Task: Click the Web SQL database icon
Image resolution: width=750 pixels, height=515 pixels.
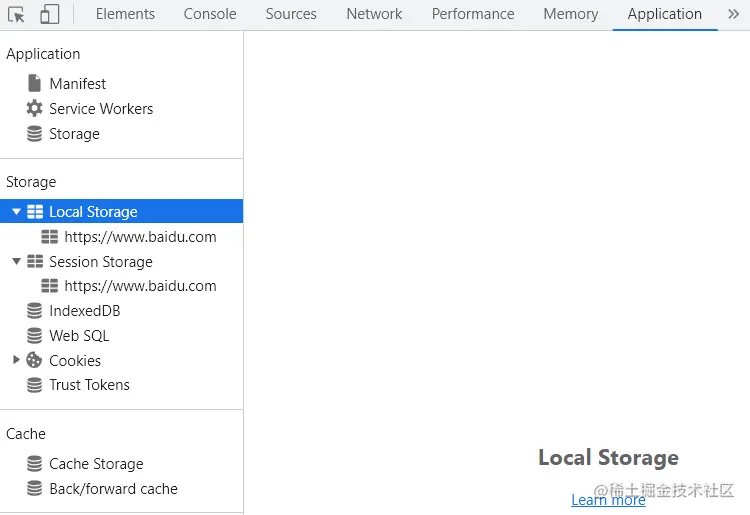Action: tap(34, 335)
